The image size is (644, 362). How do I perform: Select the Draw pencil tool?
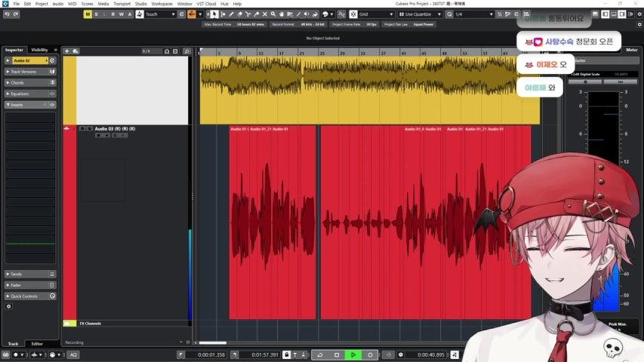pos(231,14)
